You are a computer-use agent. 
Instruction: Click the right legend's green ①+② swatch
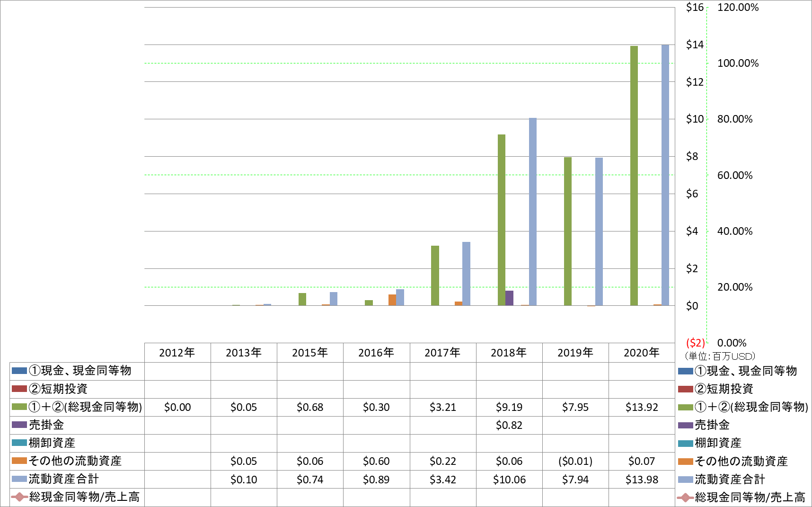click(x=686, y=407)
